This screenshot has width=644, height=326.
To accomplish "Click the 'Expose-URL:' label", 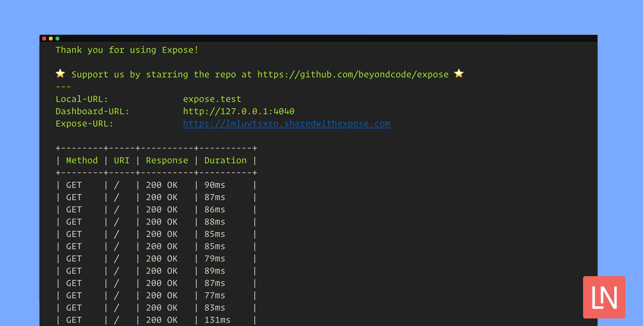I will click(x=84, y=124).
